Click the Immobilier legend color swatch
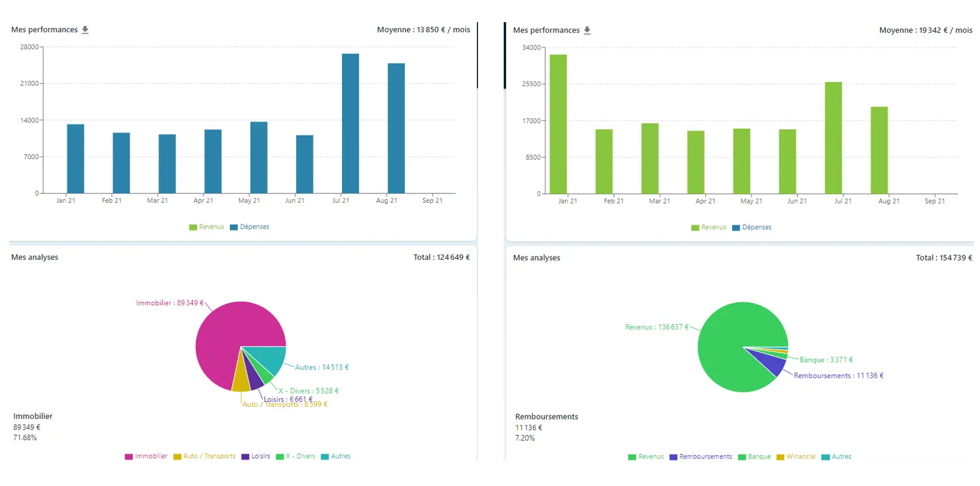This screenshot has width=980, height=486. (x=129, y=457)
